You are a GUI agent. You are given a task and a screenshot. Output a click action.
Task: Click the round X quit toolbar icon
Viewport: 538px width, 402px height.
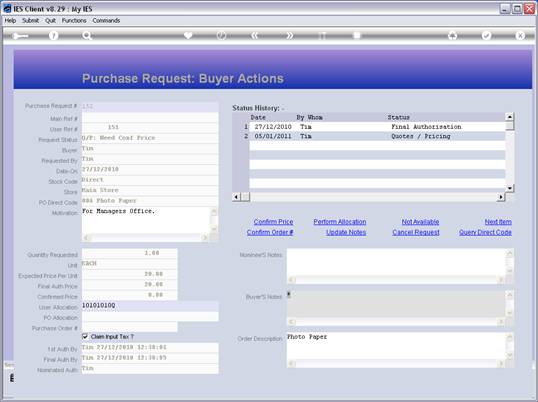[520, 35]
